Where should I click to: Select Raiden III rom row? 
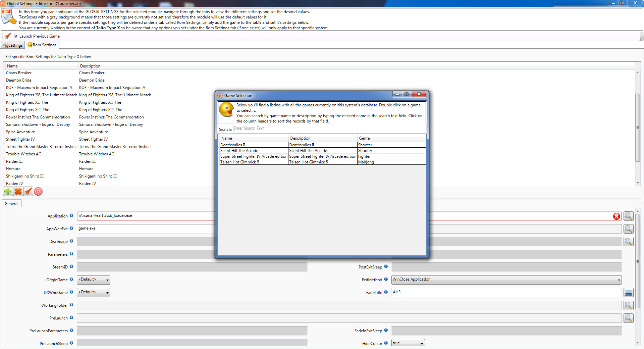(320, 161)
